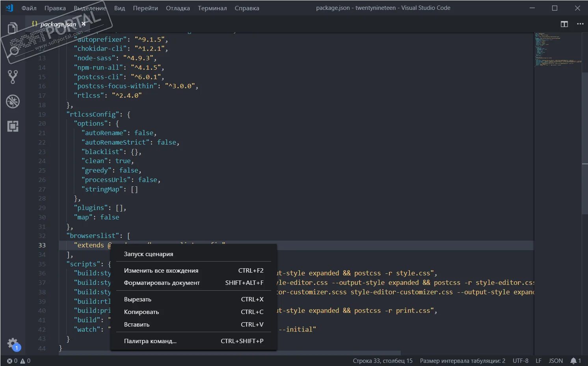
Task: Click the VS Code logo icon
Action: (9, 8)
